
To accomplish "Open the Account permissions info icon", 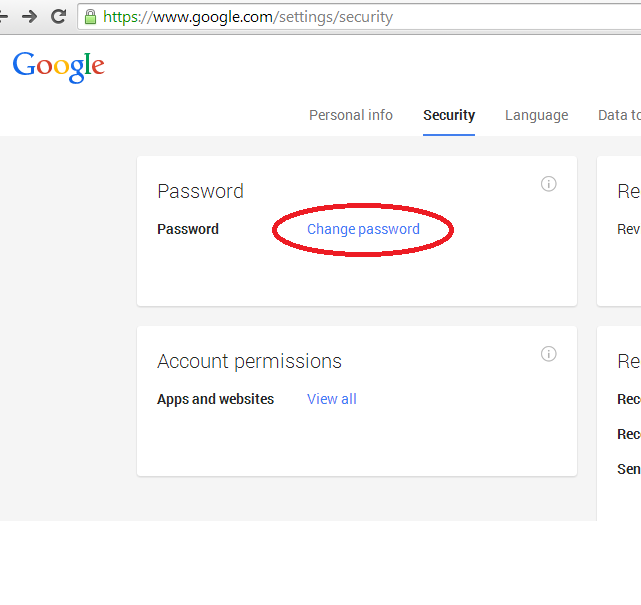I will [x=548, y=354].
